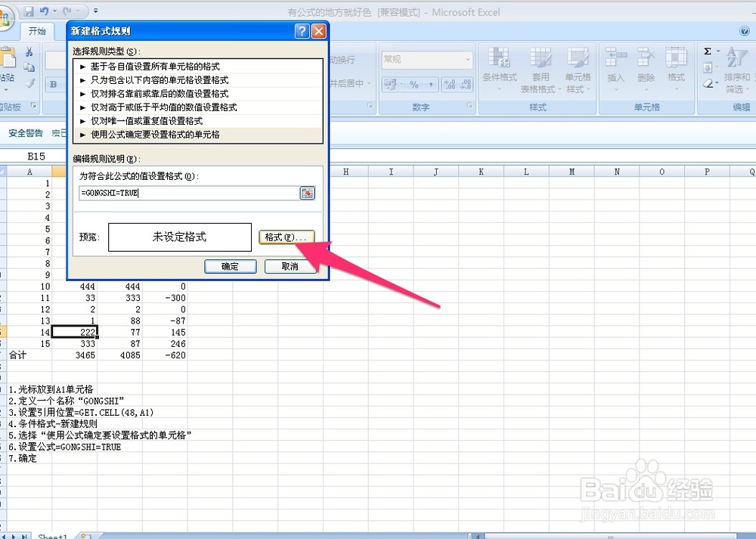Click the Undo icon in quick access toolbar
Viewport: 756px width, 539px height.
[x=45, y=11]
